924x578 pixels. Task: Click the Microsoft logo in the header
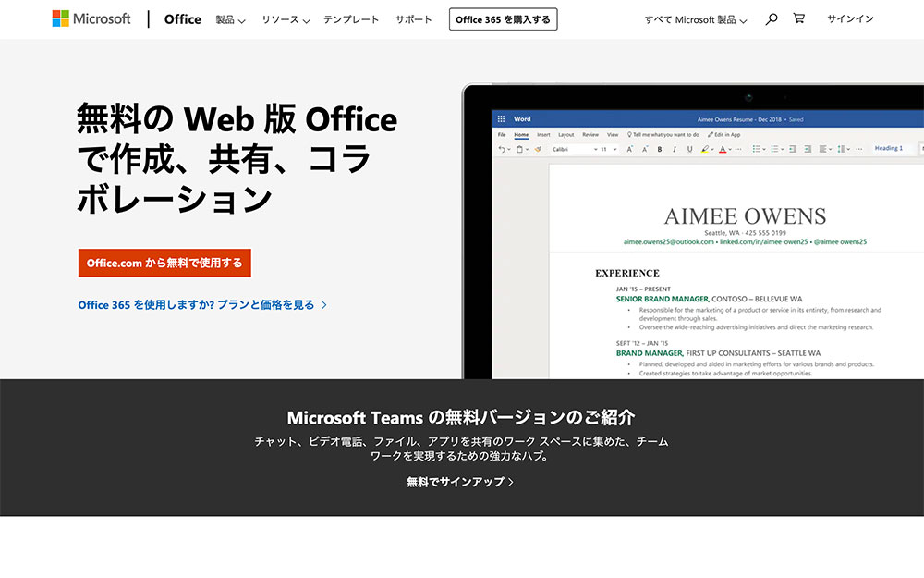click(x=91, y=18)
